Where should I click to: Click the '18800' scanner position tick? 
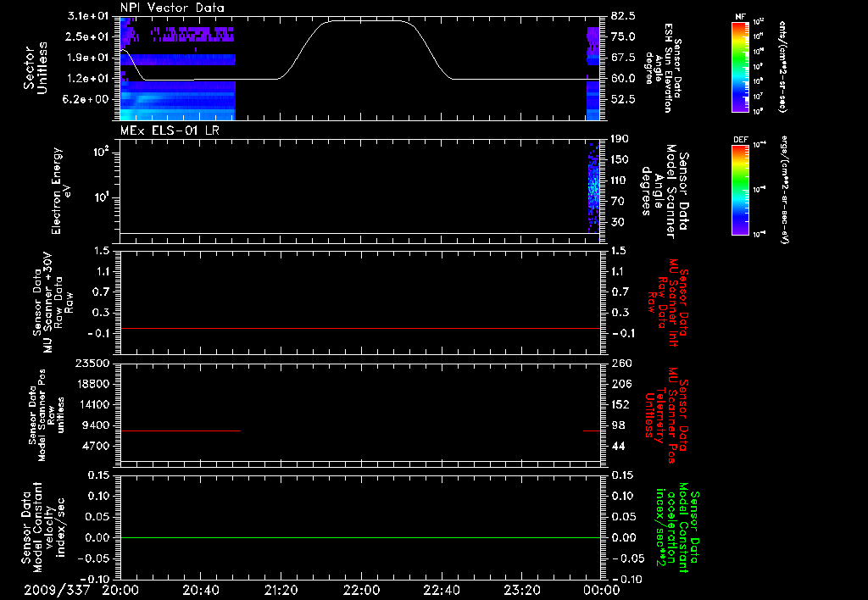coord(92,384)
